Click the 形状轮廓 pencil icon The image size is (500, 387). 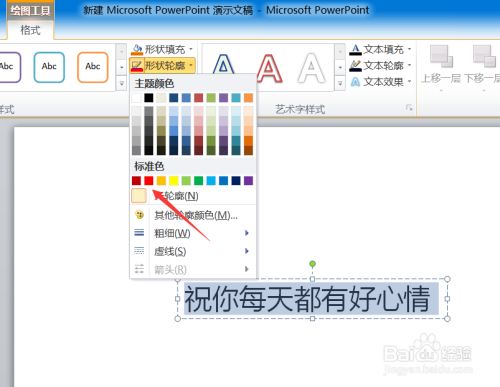tap(137, 65)
